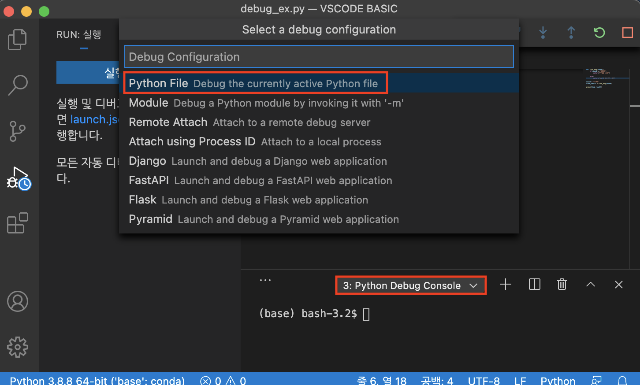Click the RUN panel header label
Screen dimensions: 640x385
[x=79, y=35]
